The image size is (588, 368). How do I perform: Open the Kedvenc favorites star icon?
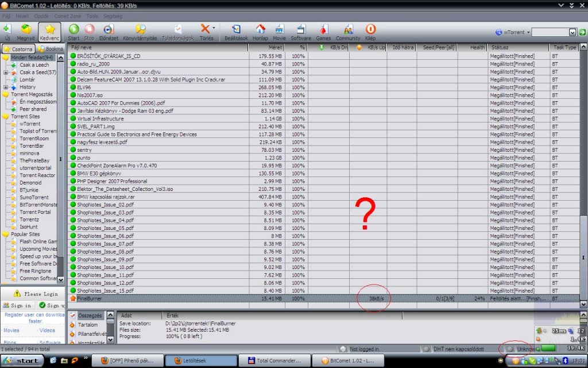[50, 29]
